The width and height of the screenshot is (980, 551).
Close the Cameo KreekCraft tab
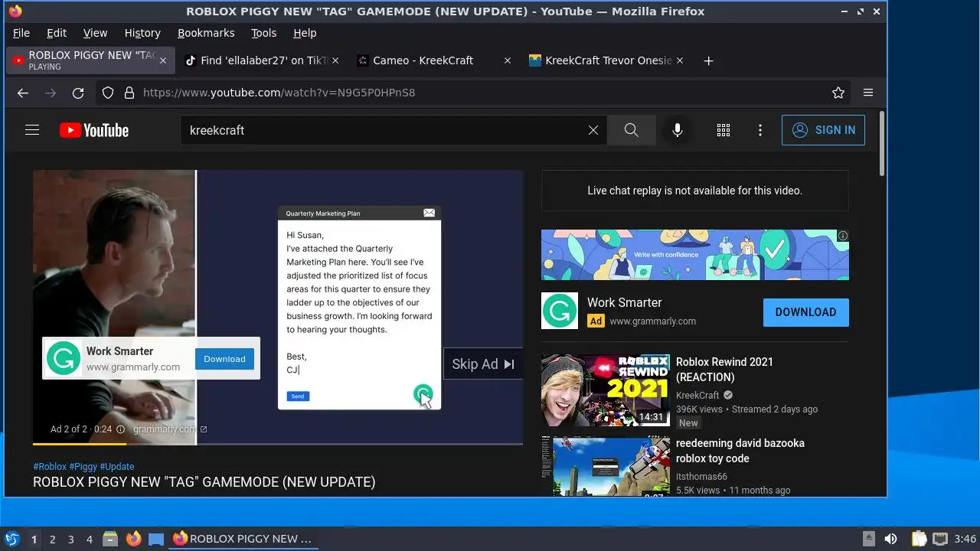(x=507, y=60)
